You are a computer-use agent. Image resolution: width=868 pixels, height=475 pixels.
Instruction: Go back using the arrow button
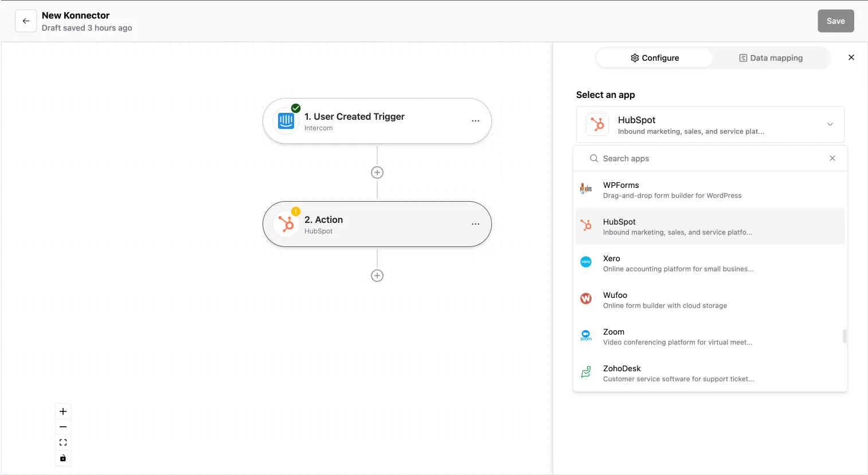(x=26, y=21)
